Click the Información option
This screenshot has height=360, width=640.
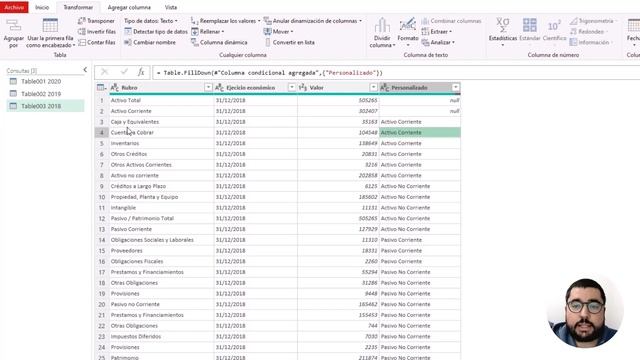(x=590, y=42)
